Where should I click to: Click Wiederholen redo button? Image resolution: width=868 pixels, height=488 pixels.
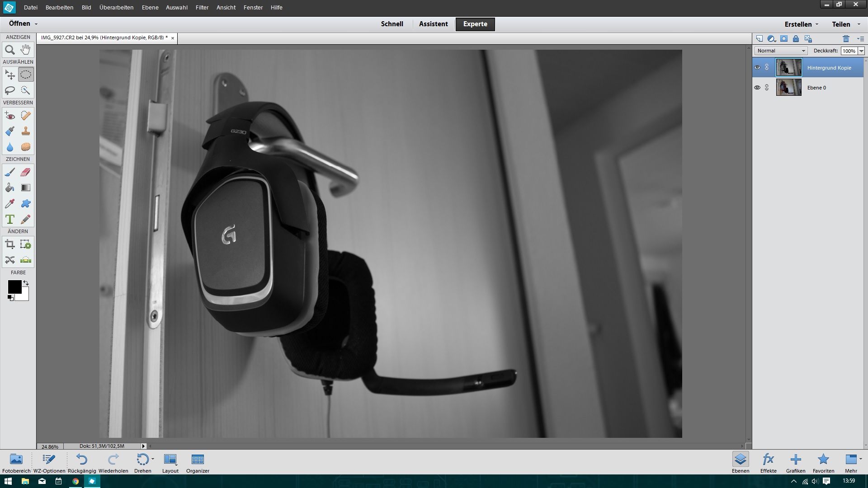pos(113,463)
